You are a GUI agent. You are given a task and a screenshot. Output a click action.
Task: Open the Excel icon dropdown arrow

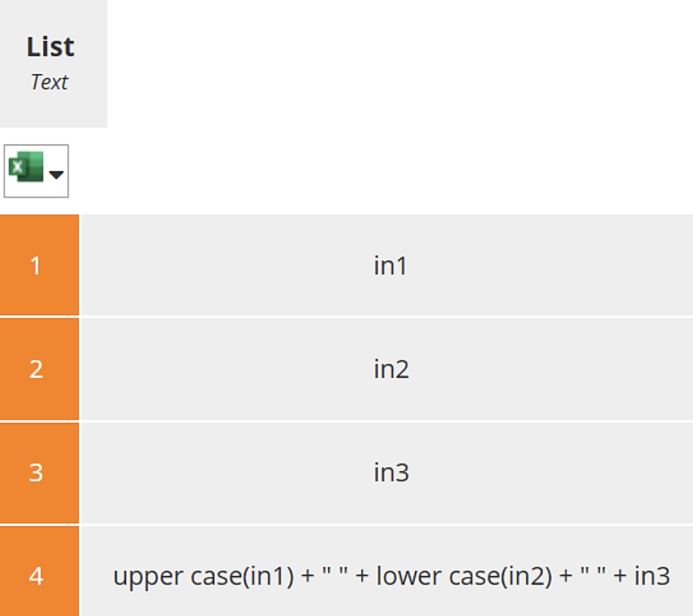[56, 174]
